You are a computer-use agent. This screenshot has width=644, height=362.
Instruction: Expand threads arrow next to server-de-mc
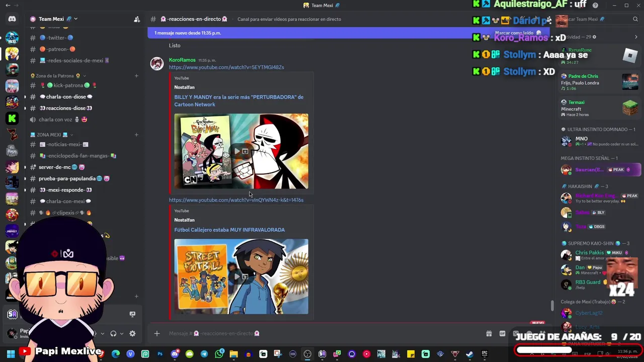pos(25,167)
